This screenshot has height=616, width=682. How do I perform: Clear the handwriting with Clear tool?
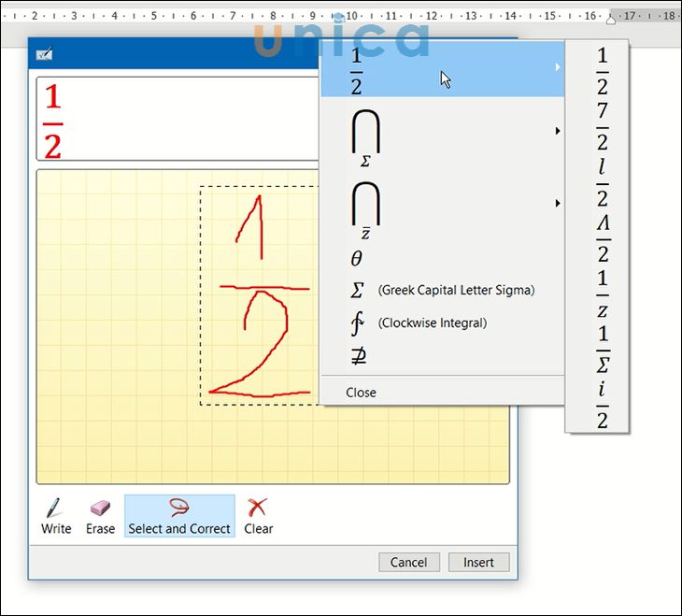coord(258,516)
